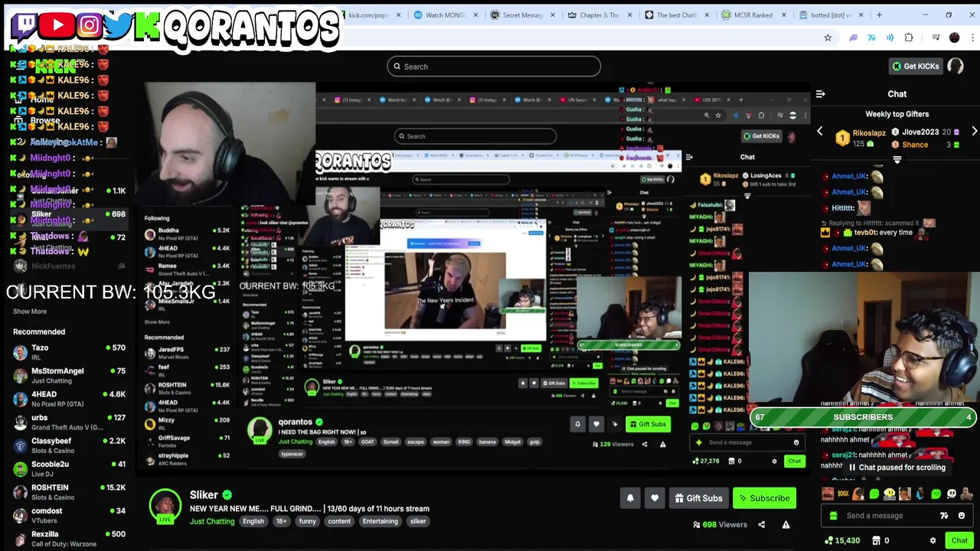
Task: Open the browser media control icon
Action: tap(934, 37)
